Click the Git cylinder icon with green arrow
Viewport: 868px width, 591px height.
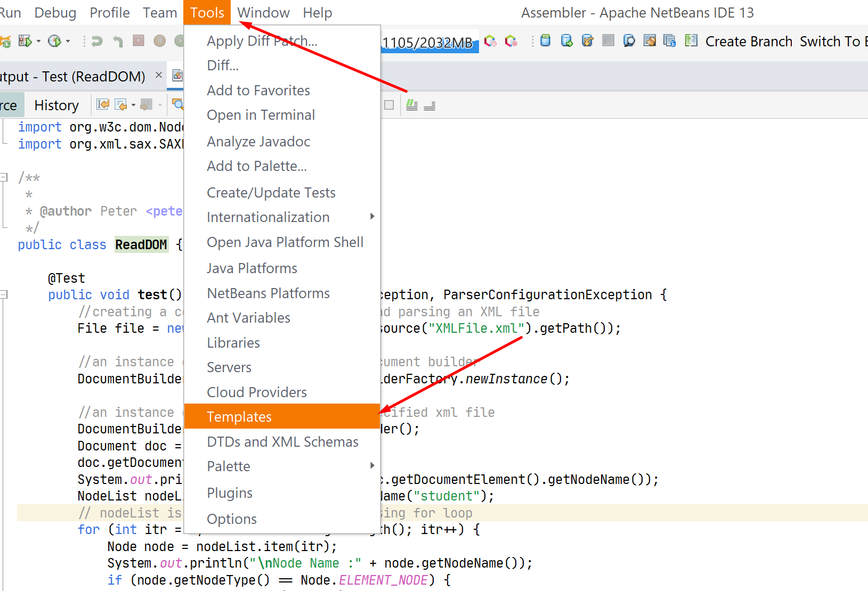tap(566, 40)
